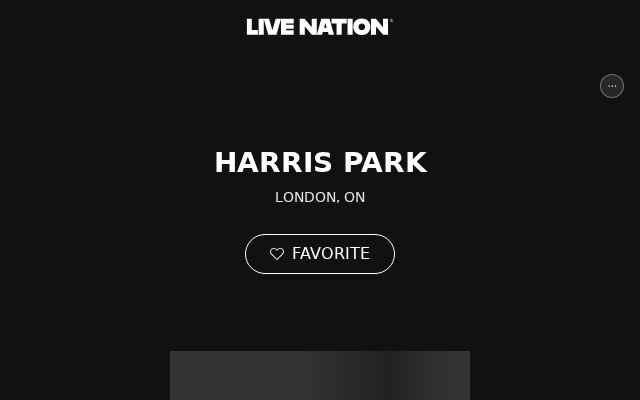Screen dimensions: 640x400
Task: Click the heart icon beside Favorite
Action: (x=277, y=254)
